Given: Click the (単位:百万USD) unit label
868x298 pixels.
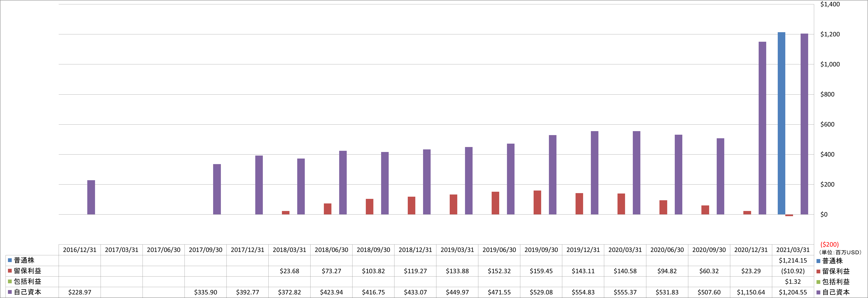Looking at the screenshot, I should coord(840,252).
